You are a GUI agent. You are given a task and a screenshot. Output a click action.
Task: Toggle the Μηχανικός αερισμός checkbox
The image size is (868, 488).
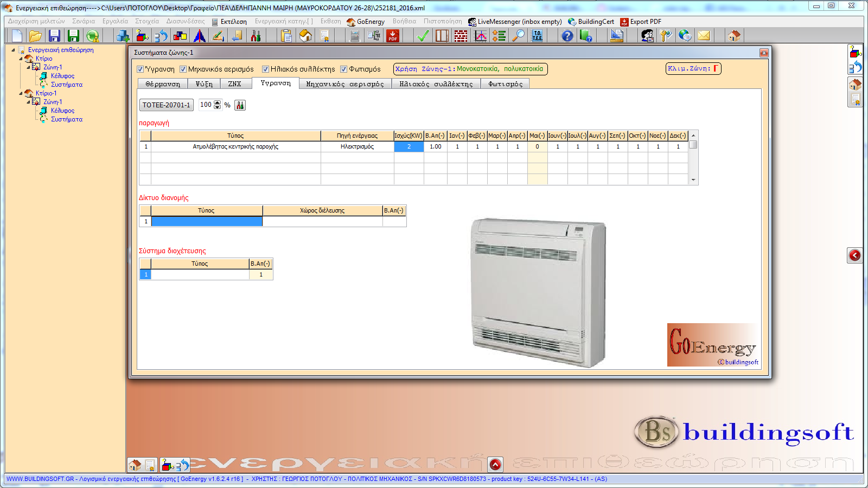[x=183, y=69]
